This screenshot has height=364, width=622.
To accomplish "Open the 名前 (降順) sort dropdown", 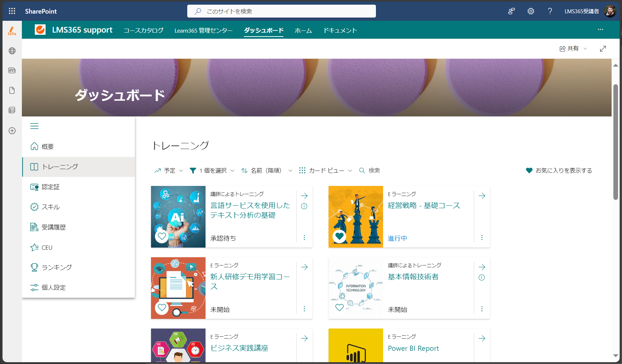I will (267, 171).
